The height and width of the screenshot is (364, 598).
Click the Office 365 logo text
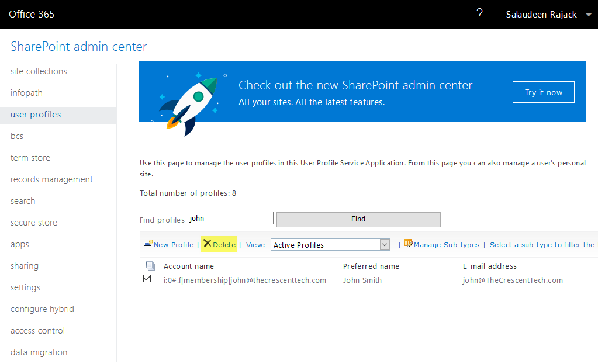click(31, 13)
